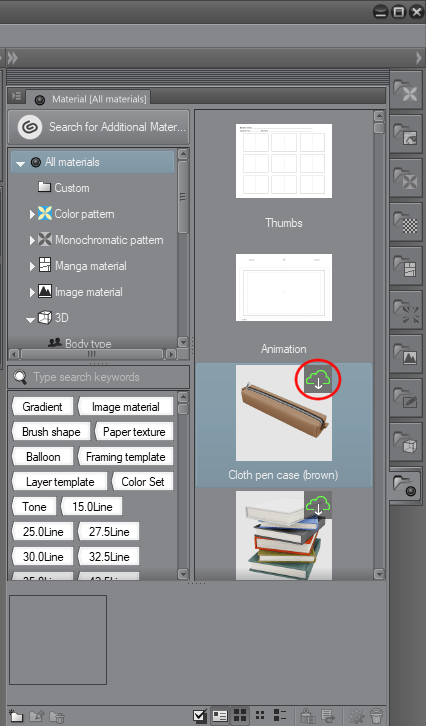The width and height of the screenshot is (426, 726).
Task: Select Monochromatic pattern in the tree
Action: 109,240
